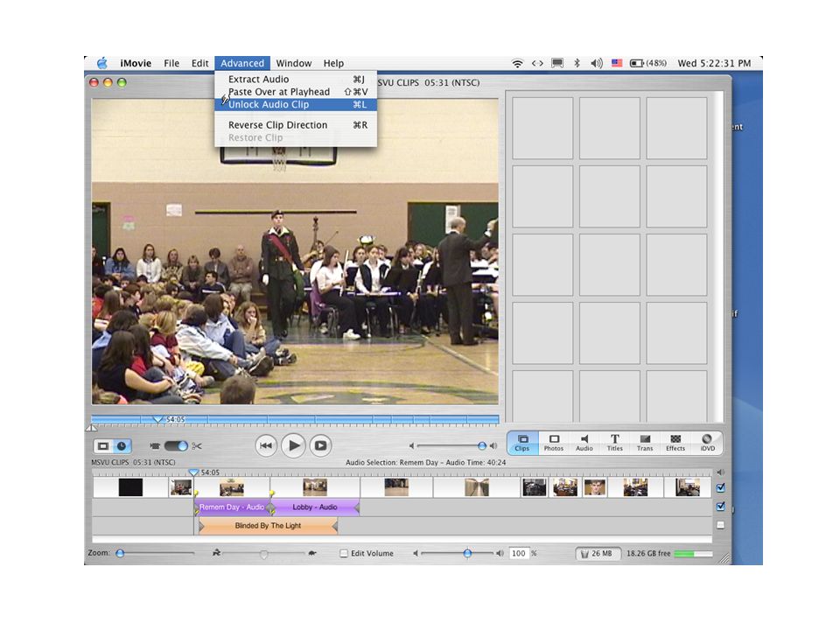Toggle the camera/edit mode switch
Viewport: 840px width, 630px height.
176,445
